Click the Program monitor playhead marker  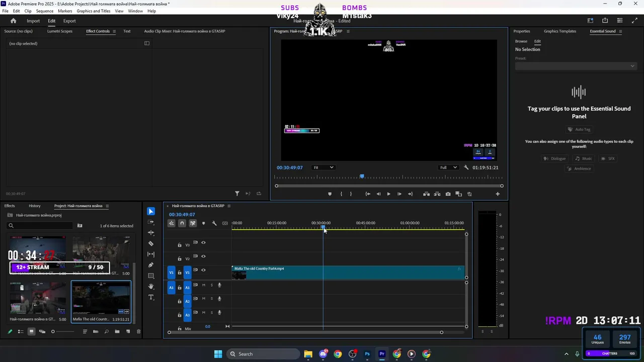click(x=362, y=176)
